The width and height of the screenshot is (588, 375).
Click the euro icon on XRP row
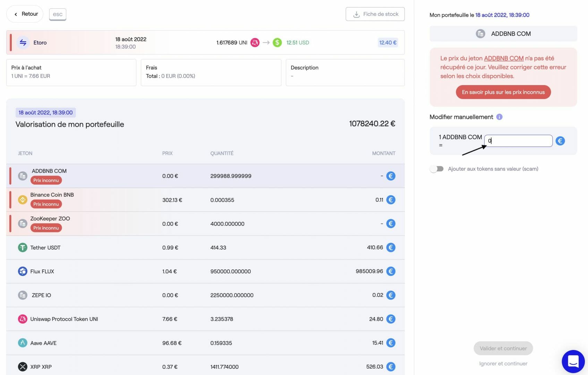391,367
